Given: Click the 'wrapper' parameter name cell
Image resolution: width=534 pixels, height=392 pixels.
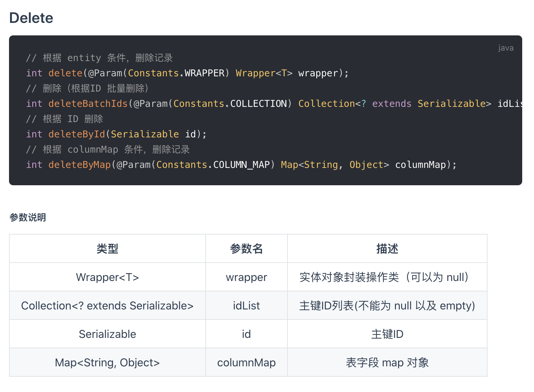Looking at the screenshot, I should click(247, 277).
